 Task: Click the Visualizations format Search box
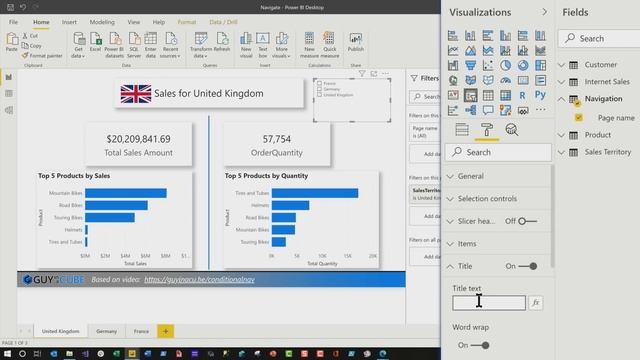pos(498,152)
